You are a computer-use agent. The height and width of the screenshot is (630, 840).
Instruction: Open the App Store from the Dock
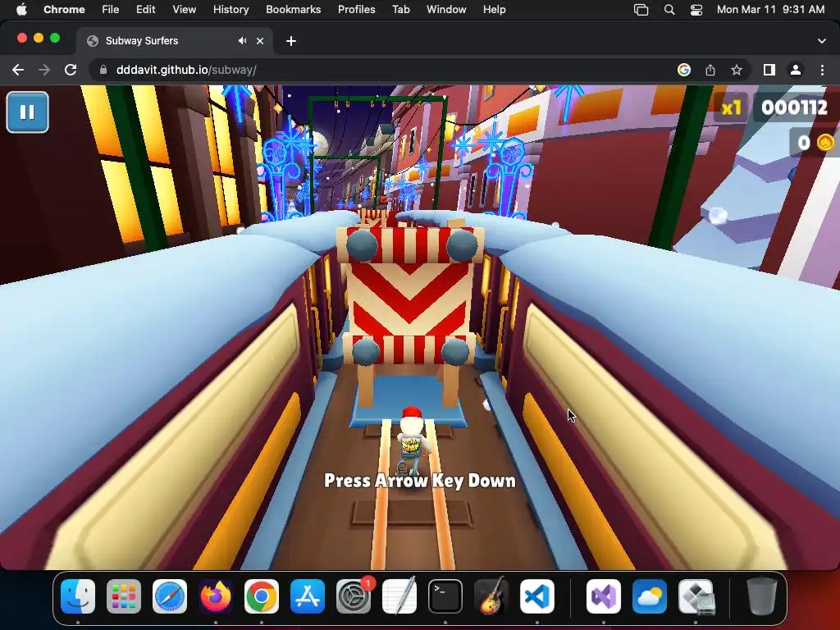(x=308, y=596)
